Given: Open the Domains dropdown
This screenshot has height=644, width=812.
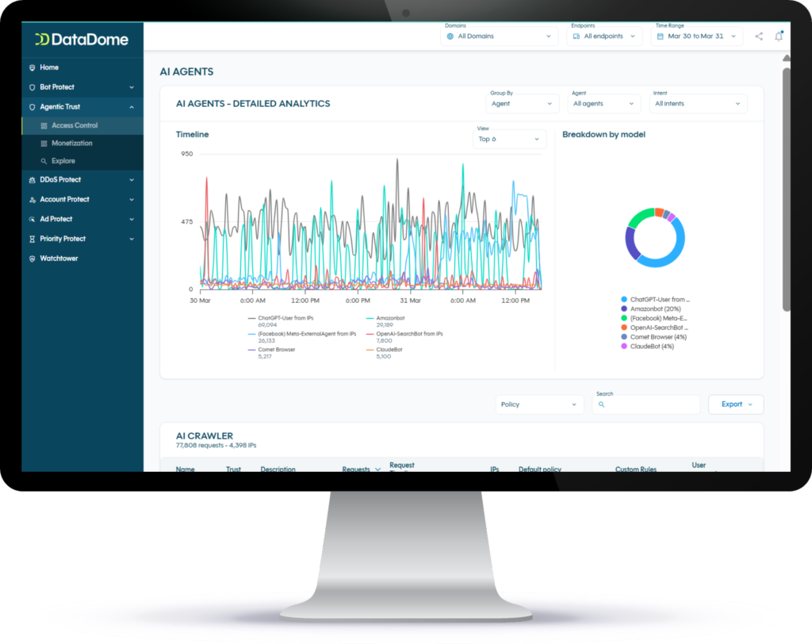Looking at the screenshot, I should 500,36.
